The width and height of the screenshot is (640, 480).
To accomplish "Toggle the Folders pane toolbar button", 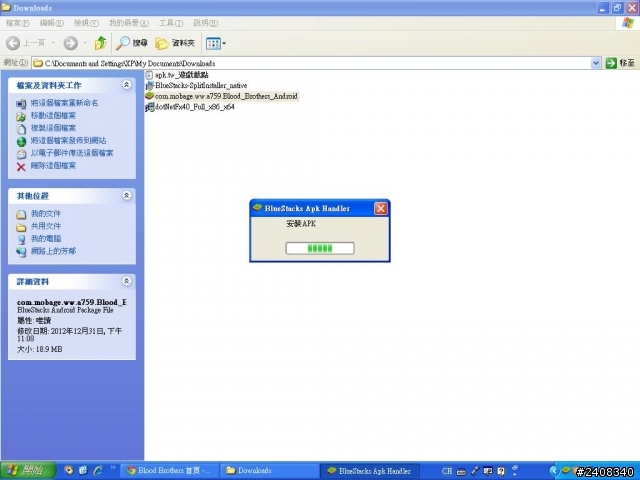I will click(175, 43).
